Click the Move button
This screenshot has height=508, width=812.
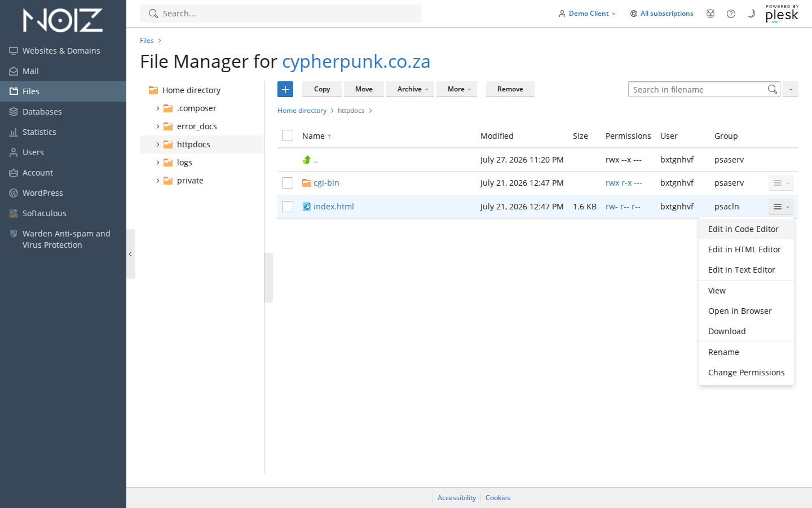pyautogui.click(x=364, y=89)
